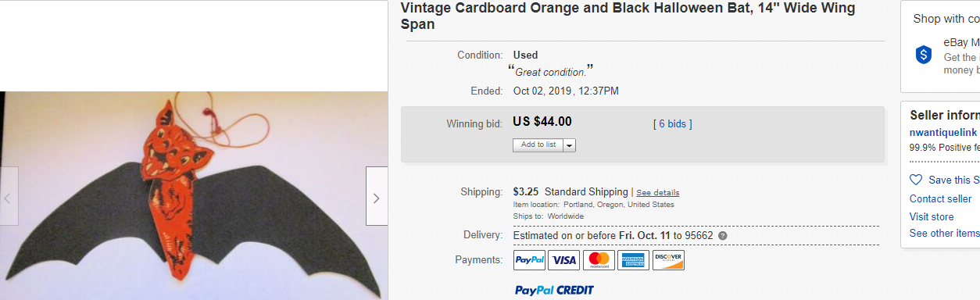Image resolution: width=980 pixels, height=300 pixels.
Task: Expand the Add to list dropdown arrow
Action: 569,145
